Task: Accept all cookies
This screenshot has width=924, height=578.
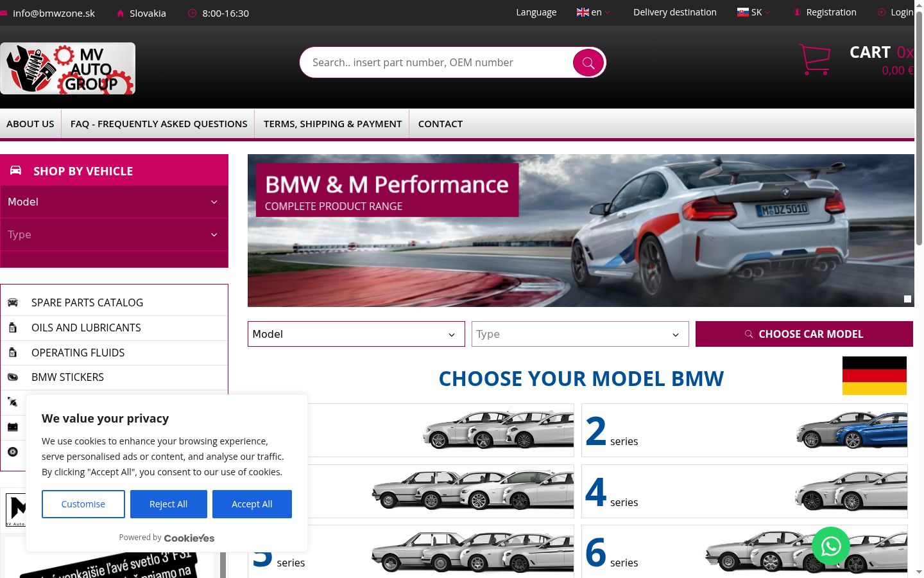Action: [x=252, y=504]
